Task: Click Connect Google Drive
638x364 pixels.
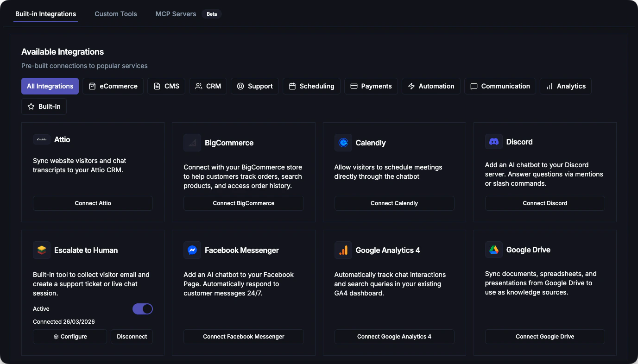Action: pos(545,337)
